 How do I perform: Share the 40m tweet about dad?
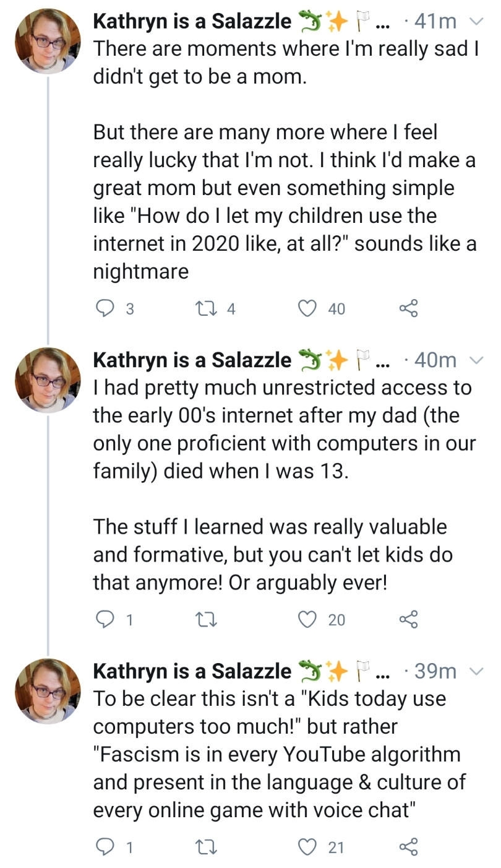coord(408,619)
